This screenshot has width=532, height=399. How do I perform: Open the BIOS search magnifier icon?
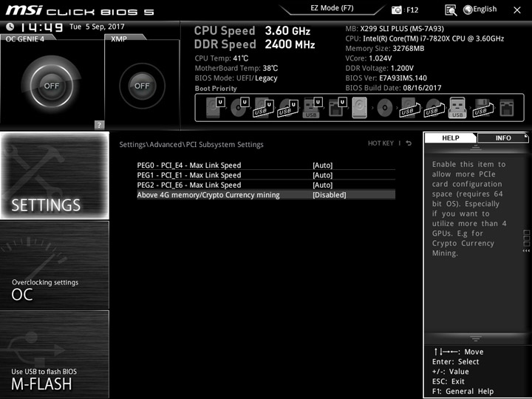pos(451,10)
